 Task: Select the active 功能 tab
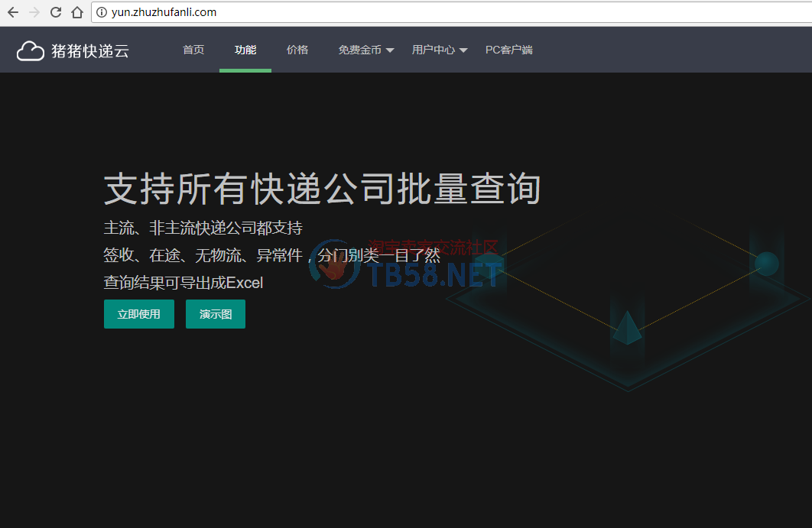[x=245, y=50]
